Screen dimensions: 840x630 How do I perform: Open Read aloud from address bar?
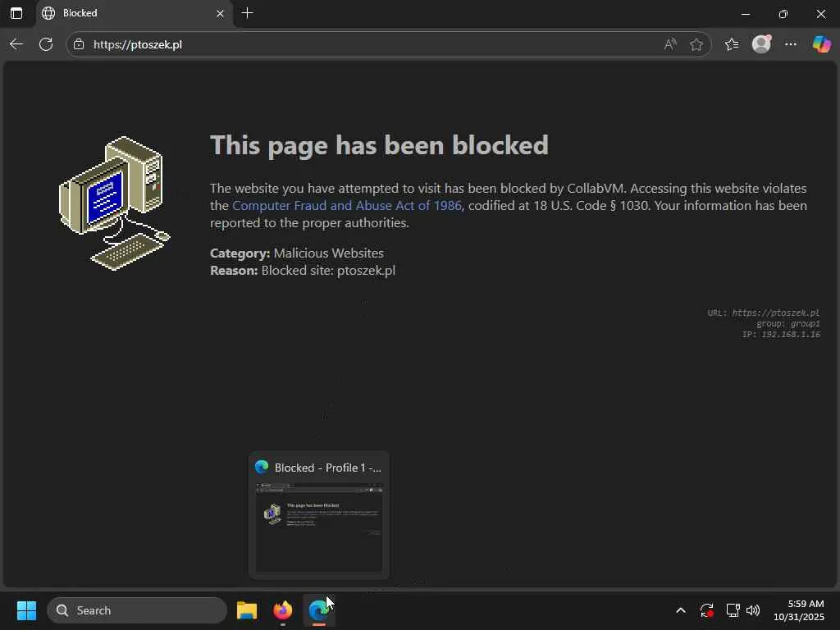(x=670, y=44)
